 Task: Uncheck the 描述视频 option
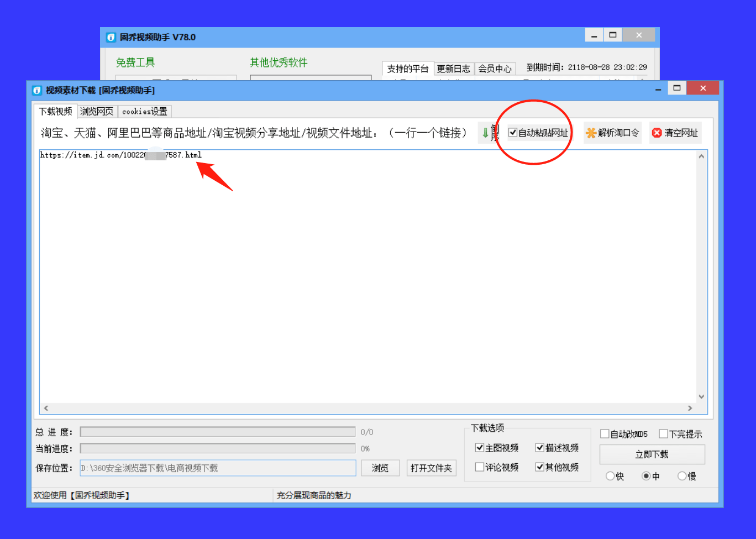(540, 448)
